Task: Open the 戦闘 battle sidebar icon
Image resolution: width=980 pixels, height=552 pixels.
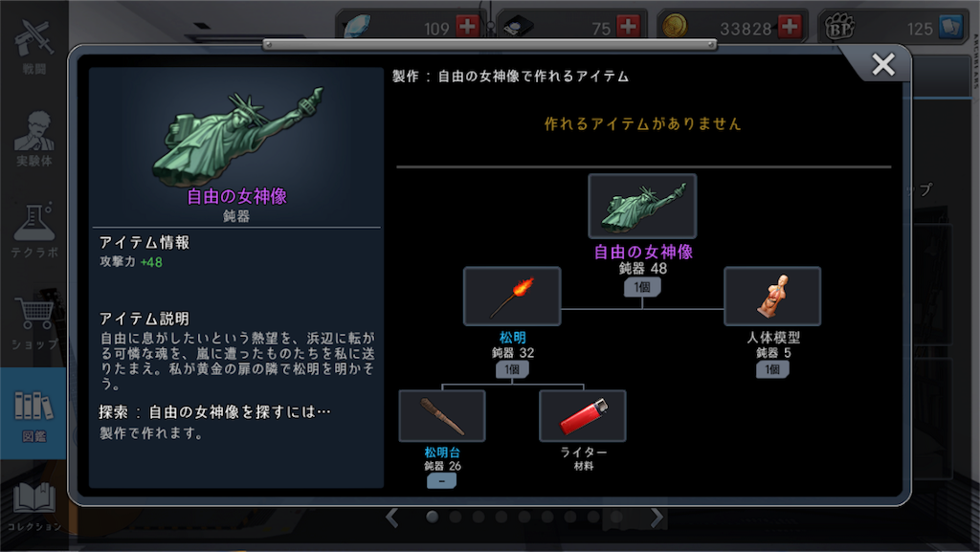Action: [x=33, y=46]
